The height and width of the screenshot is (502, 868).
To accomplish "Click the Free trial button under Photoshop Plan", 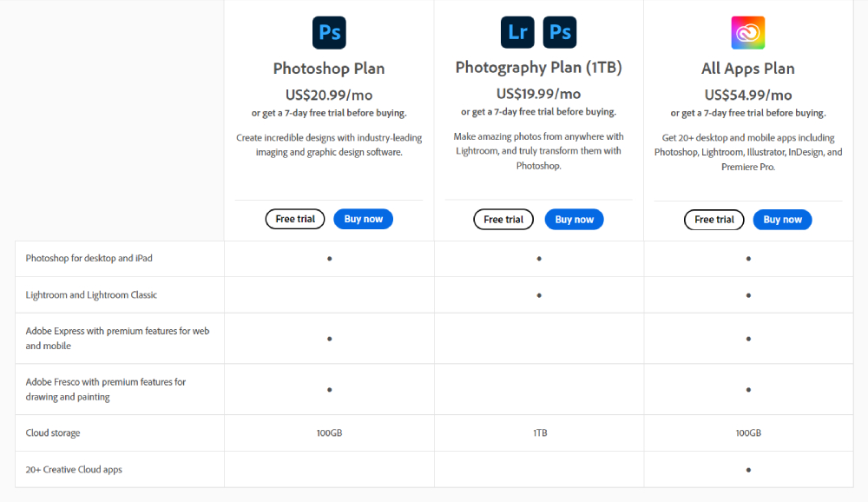I will tap(294, 219).
